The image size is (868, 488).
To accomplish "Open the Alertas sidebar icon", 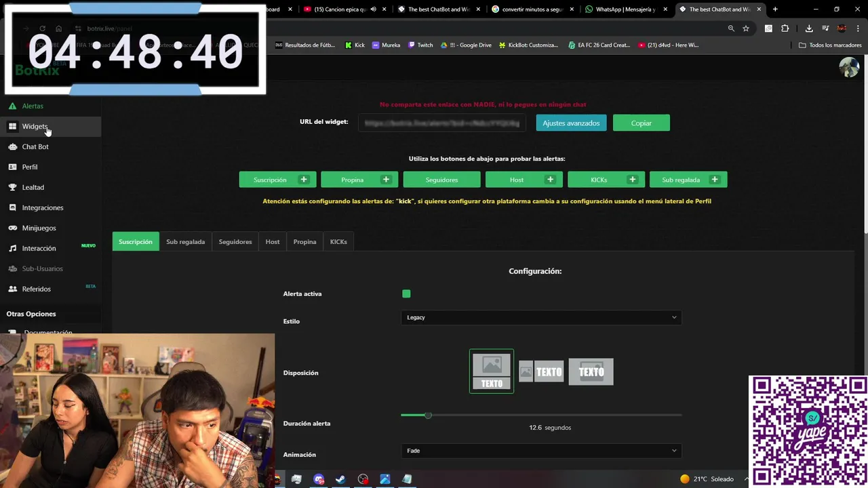I will tap(12, 106).
